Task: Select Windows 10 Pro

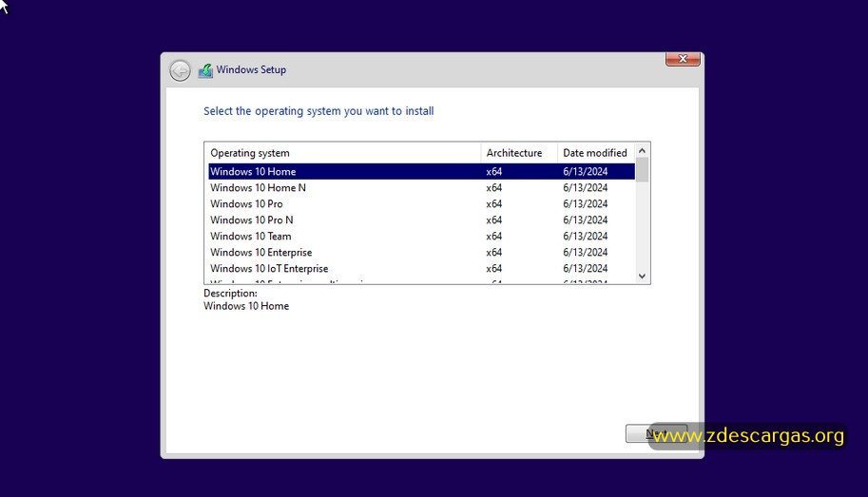Action: coord(421,203)
